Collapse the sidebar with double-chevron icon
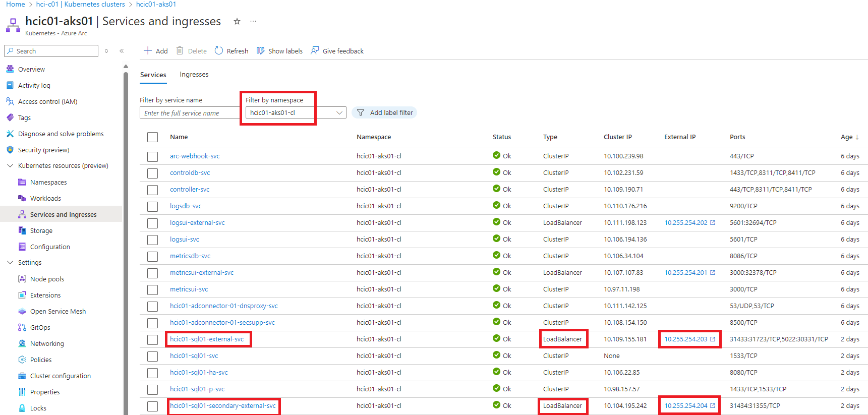Image resolution: width=868 pixels, height=415 pixels. [122, 51]
